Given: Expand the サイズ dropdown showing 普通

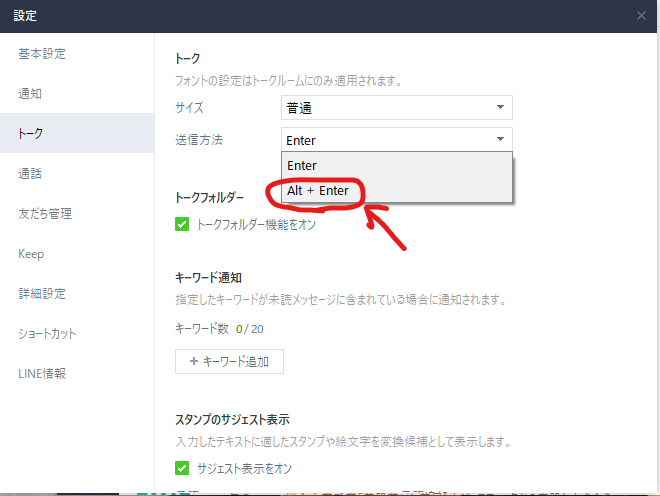Looking at the screenshot, I should pos(396,108).
